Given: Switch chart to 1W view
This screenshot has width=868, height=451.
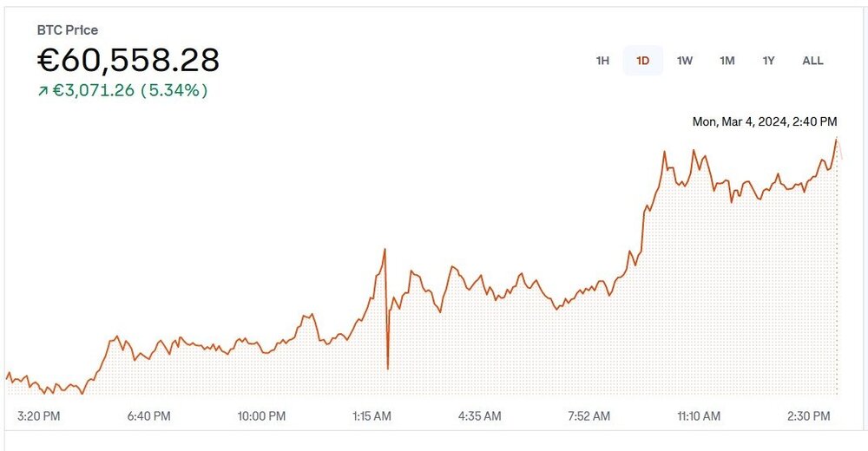Looking at the screenshot, I should tap(685, 61).
